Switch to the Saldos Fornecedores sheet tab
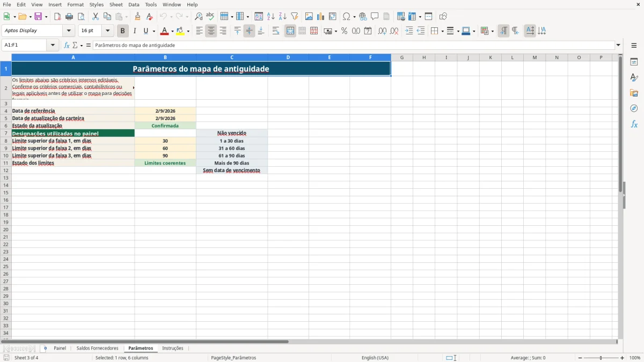This screenshot has height=362, width=644. tap(98, 348)
